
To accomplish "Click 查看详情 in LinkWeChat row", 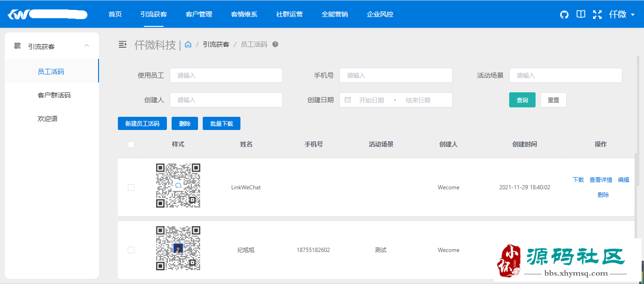I will point(601,180).
